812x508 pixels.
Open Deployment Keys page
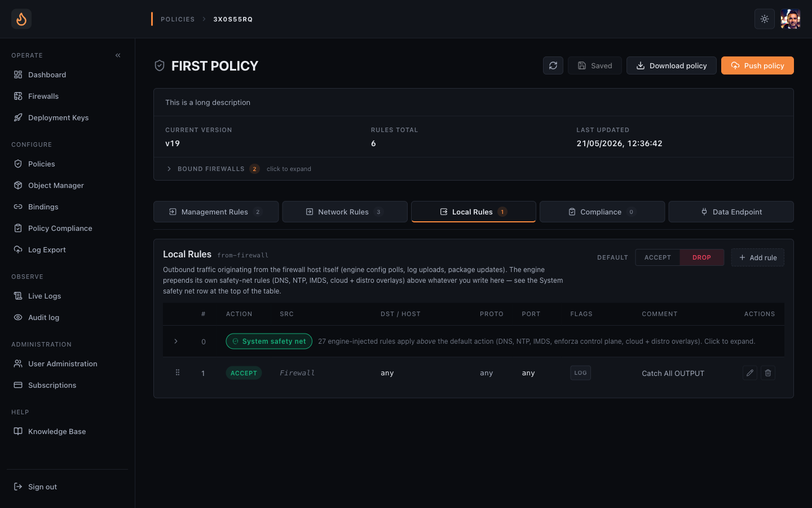[x=67, y=117]
